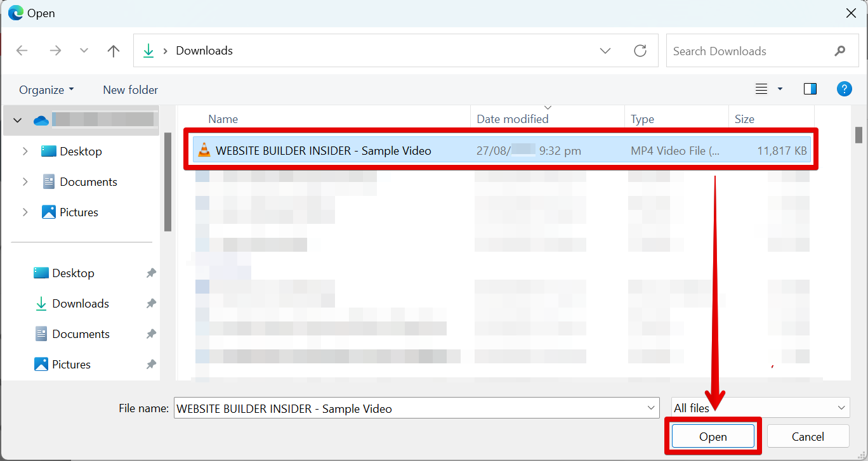Toggle the preview pane
The height and width of the screenshot is (461, 868).
pyautogui.click(x=810, y=89)
